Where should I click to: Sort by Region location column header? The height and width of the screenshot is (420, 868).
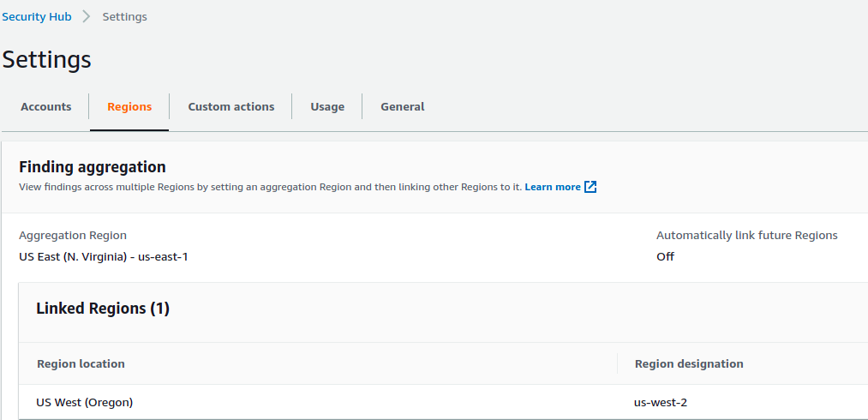pyautogui.click(x=81, y=363)
